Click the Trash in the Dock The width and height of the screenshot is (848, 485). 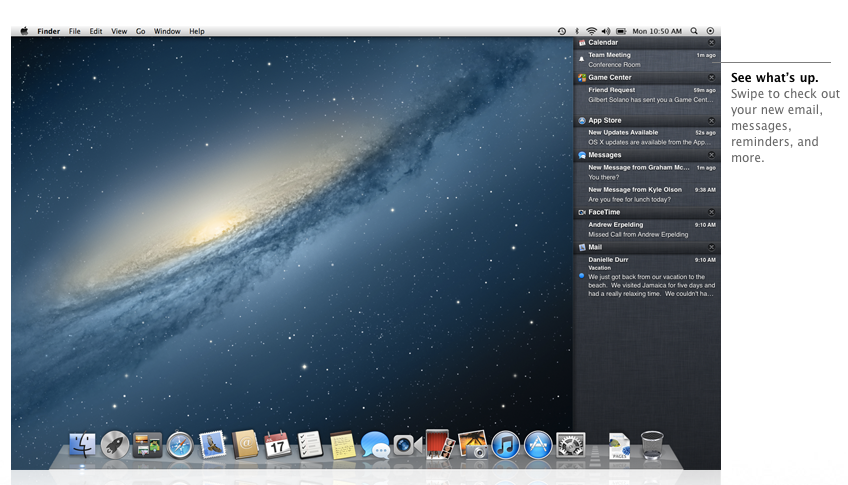coord(652,444)
